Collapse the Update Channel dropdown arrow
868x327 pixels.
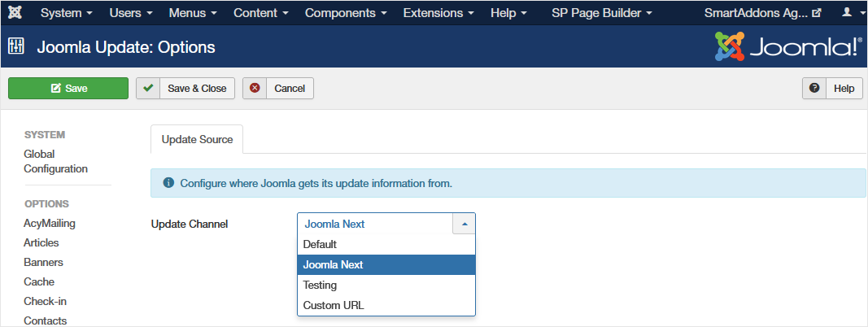coord(464,224)
